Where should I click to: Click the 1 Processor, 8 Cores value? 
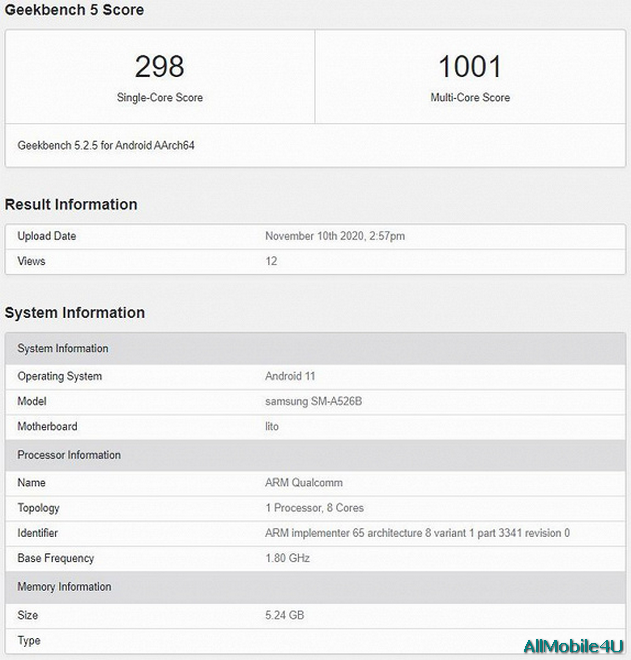tap(314, 508)
